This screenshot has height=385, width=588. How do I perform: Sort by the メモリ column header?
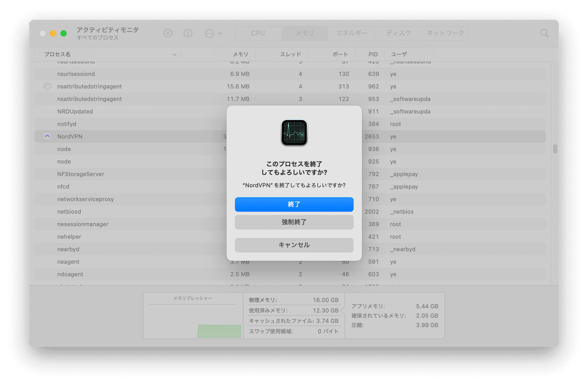pos(218,54)
